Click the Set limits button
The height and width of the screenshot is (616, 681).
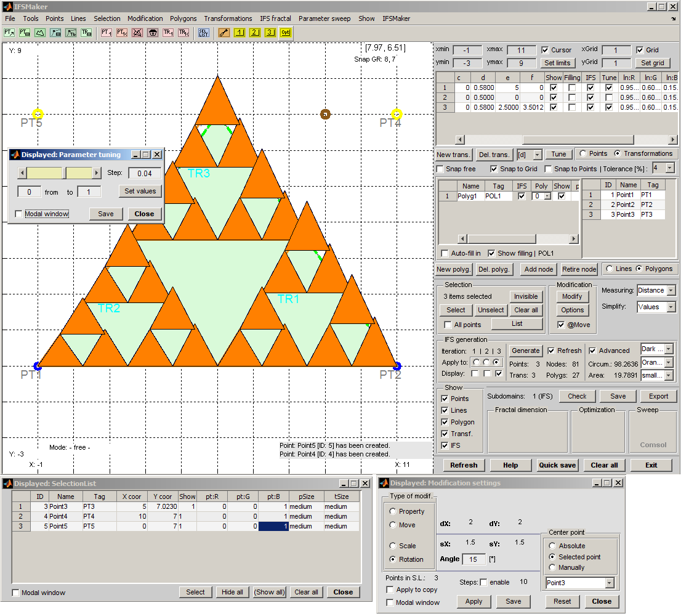coord(558,63)
